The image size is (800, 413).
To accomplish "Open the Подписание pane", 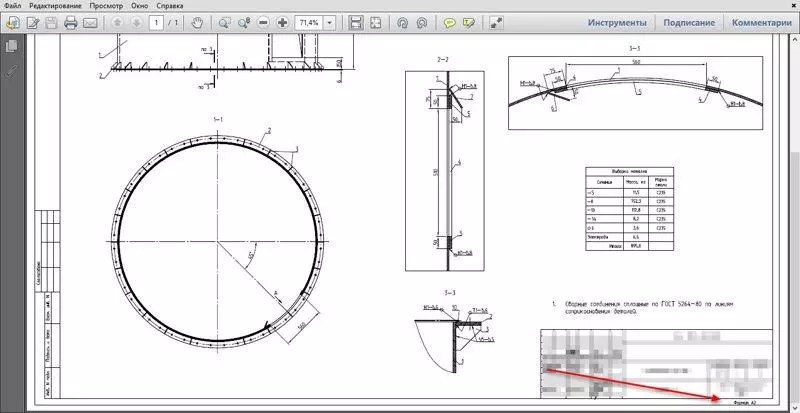I will (x=689, y=22).
